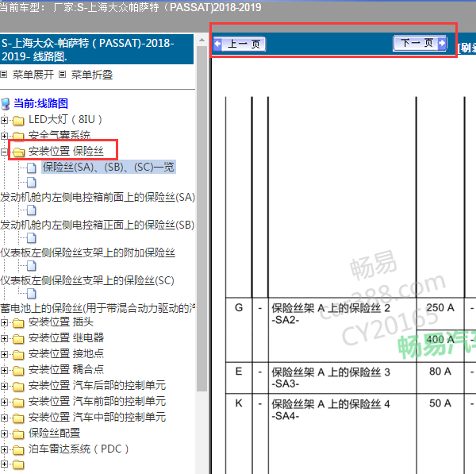This screenshot has width=476, height=474.
Task: Click folder icon of 保险丝配置
Action: tap(18, 434)
